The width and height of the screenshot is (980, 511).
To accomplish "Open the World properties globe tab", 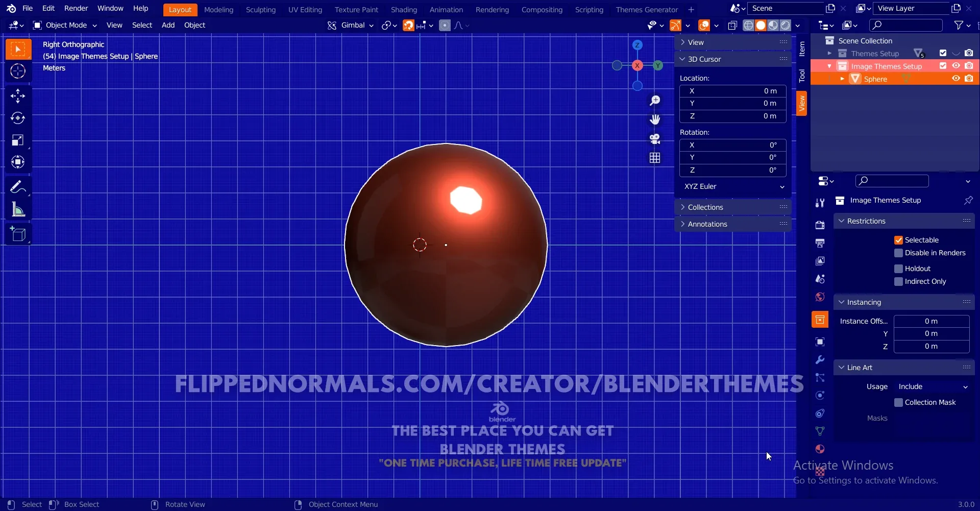I will point(820,297).
